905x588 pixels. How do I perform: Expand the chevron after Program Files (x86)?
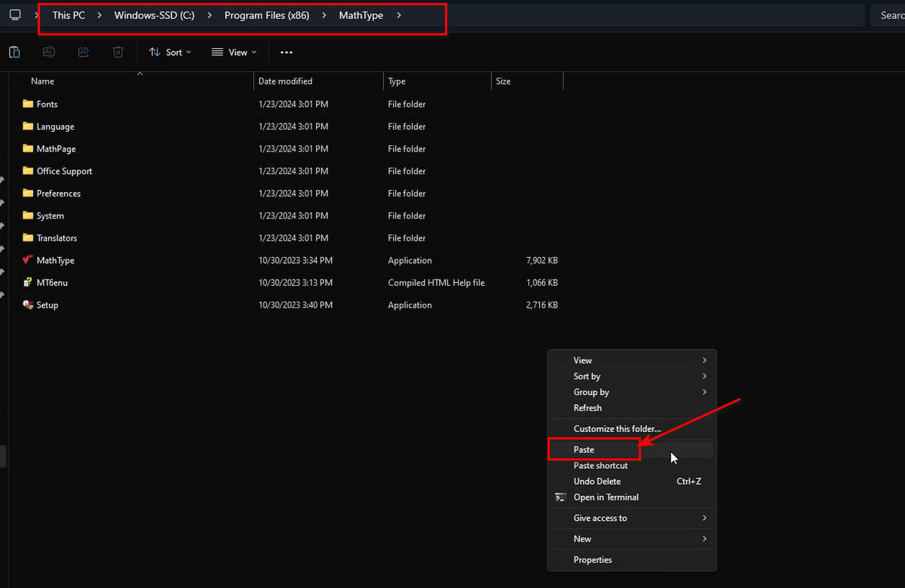coord(324,16)
